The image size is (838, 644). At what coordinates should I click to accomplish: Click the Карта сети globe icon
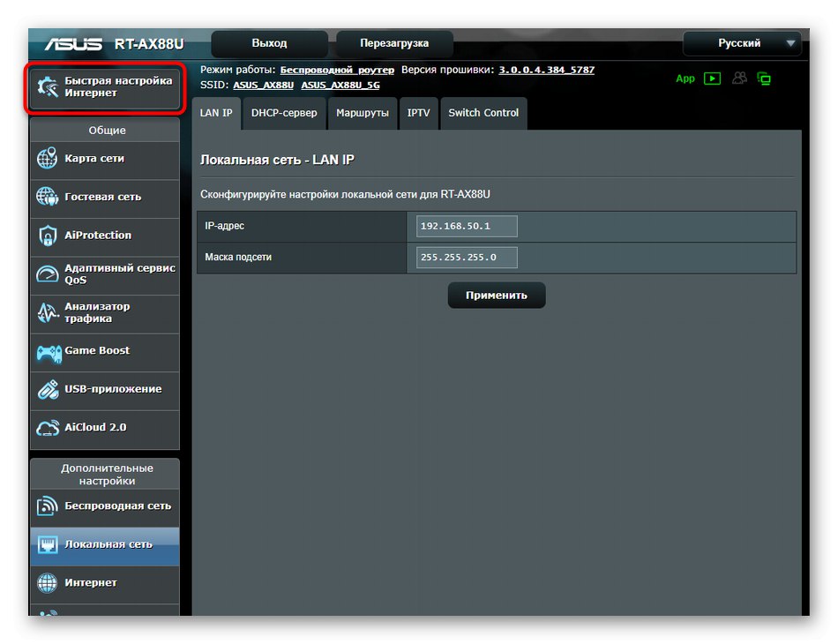coord(47,158)
